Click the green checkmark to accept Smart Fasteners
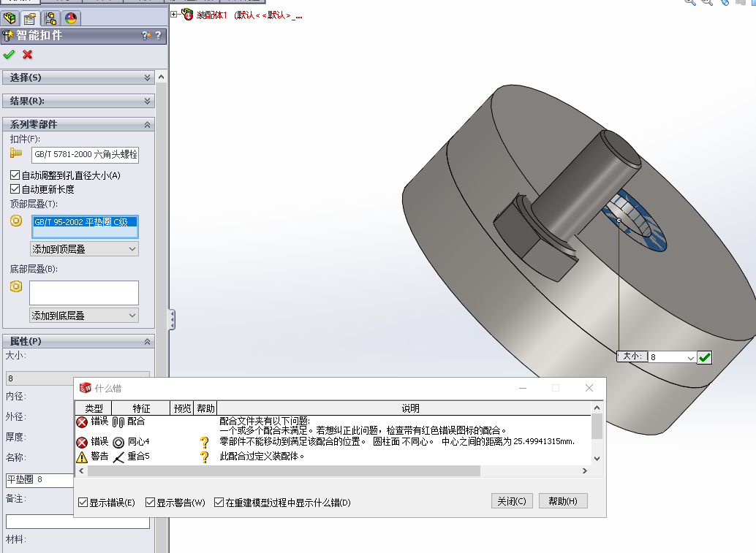 [x=9, y=55]
